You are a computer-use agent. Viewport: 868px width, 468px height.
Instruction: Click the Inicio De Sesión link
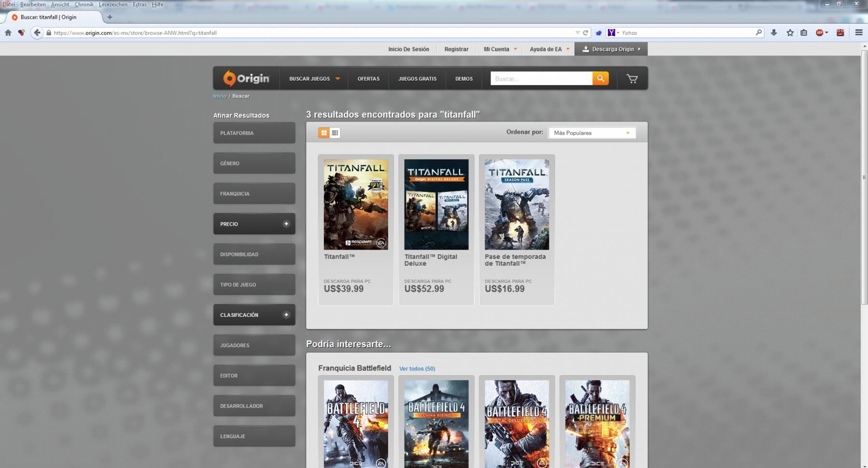click(x=408, y=49)
